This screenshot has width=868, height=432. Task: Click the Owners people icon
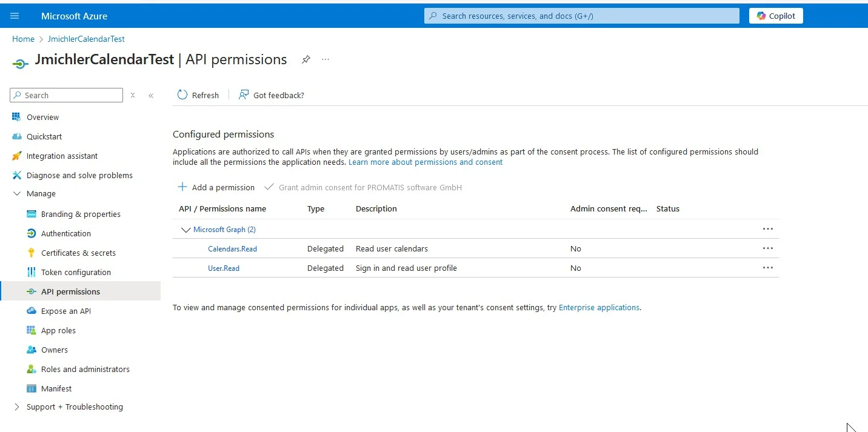click(32, 350)
